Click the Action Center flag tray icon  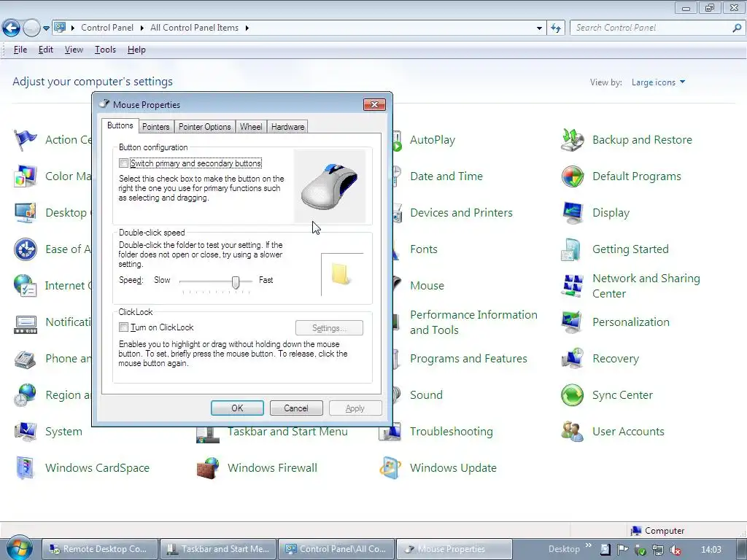click(623, 550)
